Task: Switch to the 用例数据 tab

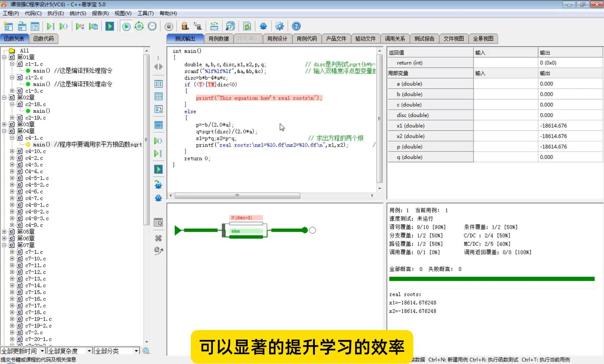Action: (x=218, y=38)
